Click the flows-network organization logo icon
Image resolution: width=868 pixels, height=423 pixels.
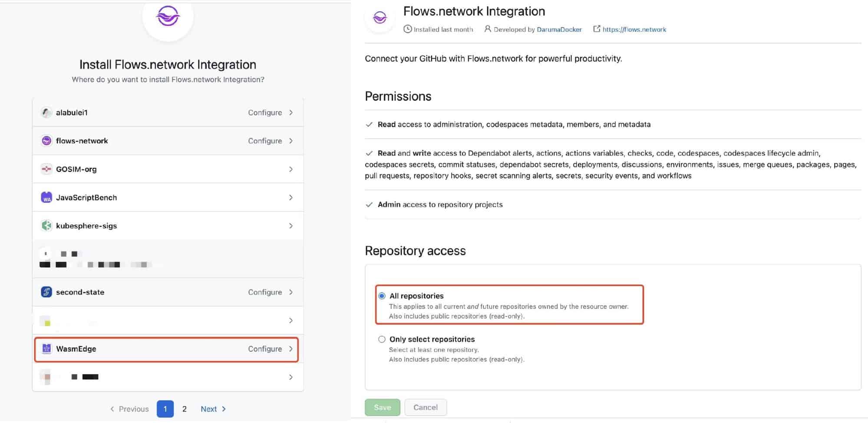point(46,141)
